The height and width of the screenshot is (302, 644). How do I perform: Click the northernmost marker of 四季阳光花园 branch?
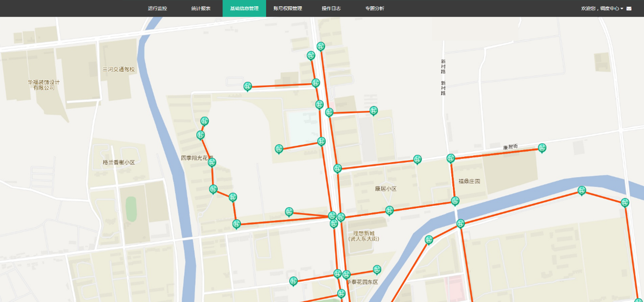click(x=204, y=121)
